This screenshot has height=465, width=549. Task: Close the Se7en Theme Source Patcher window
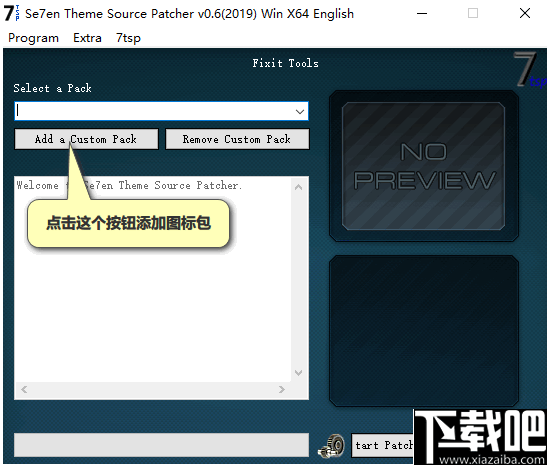pyautogui.click(x=525, y=13)
